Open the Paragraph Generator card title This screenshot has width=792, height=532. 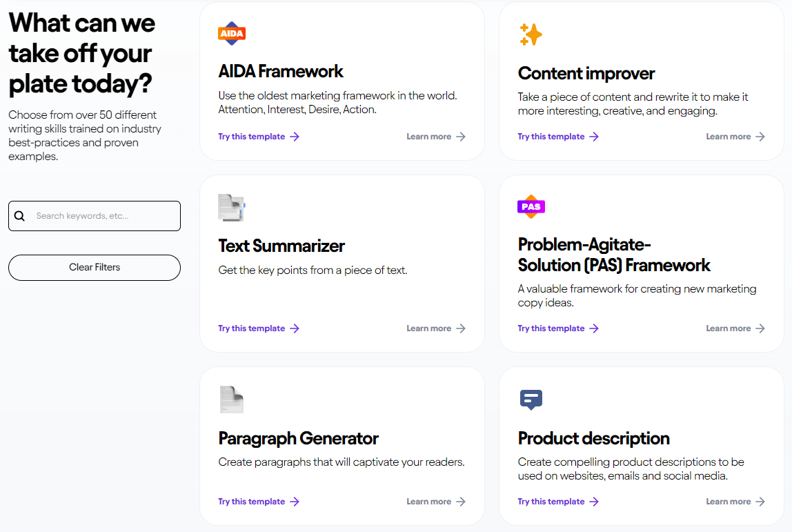pyautogui.click(x=299, y=438)
